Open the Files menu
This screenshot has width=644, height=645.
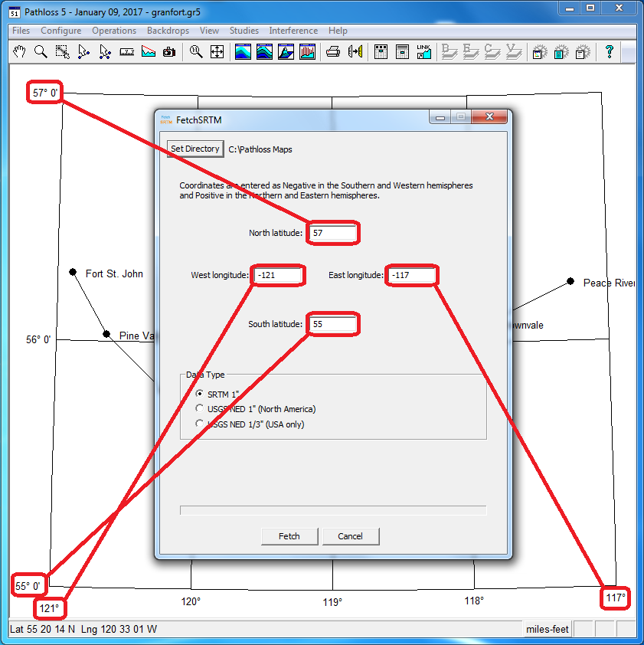click(x=21, y=31)
